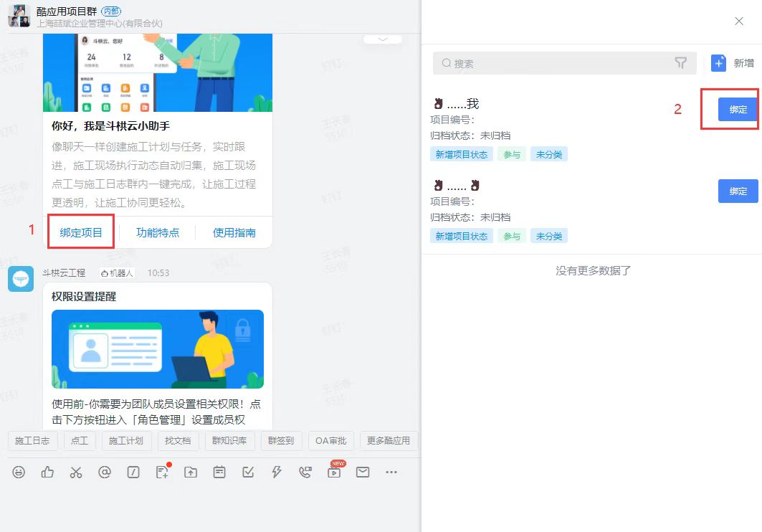Click the upload file folder icon
Viewport: 762px width, 532px height.
click(191, 472)
